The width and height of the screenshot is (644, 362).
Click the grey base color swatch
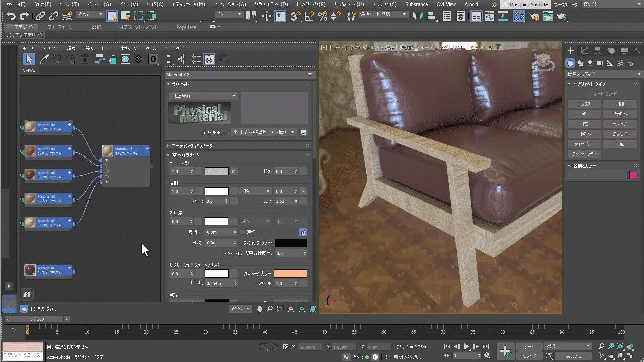(x=216, y=171)
